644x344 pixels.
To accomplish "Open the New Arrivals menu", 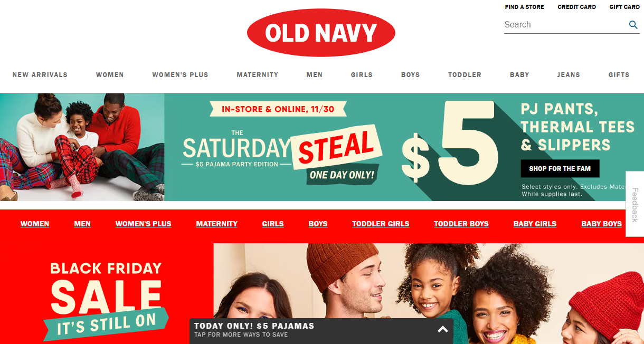I will pyautogui.click(x=40, y=75).
